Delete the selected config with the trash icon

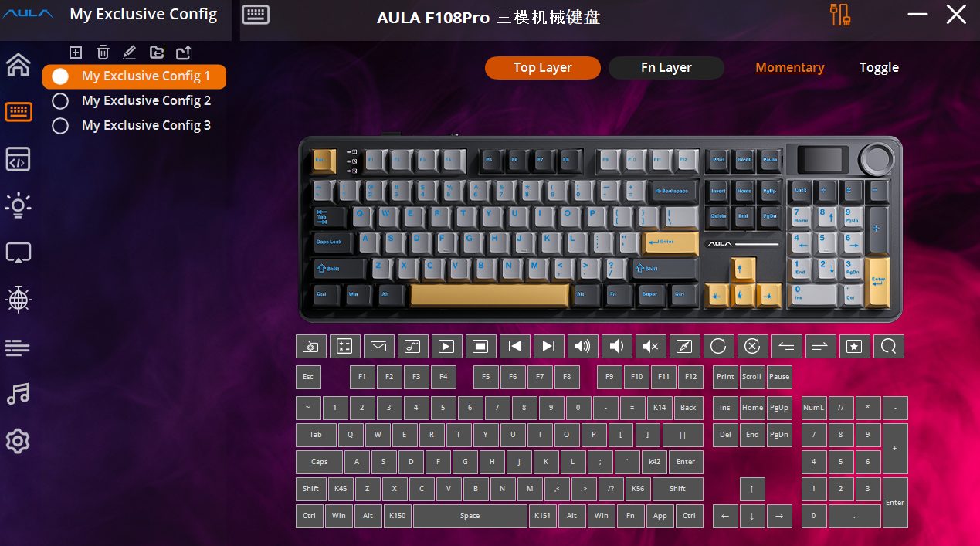tap(103, 53)
